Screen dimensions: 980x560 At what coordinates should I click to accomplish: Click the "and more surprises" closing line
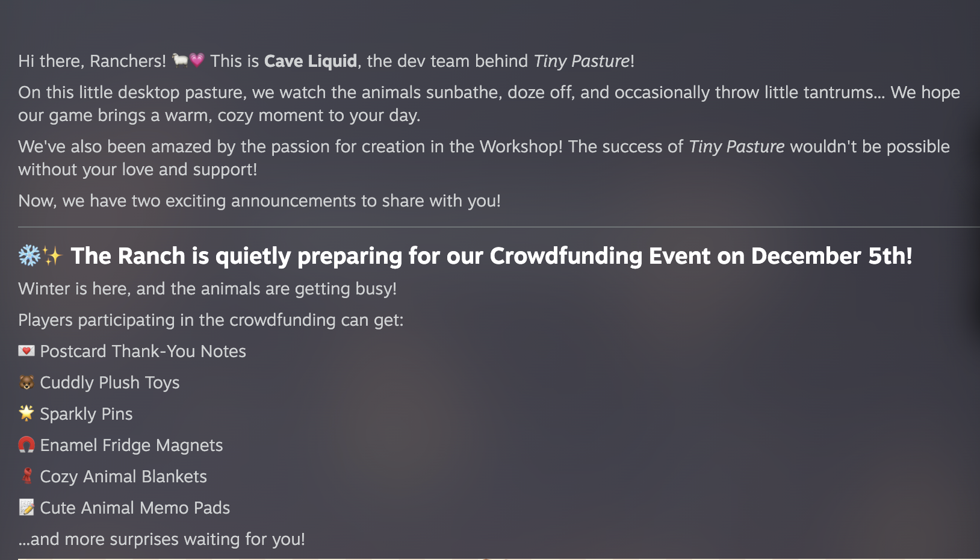162,540
